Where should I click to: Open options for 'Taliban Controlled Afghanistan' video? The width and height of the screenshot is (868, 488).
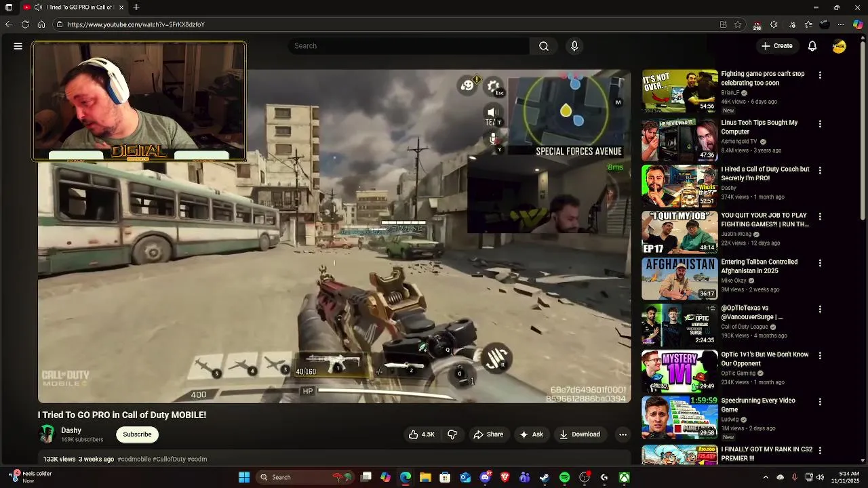pyautogui.click(x=820, y=263)
